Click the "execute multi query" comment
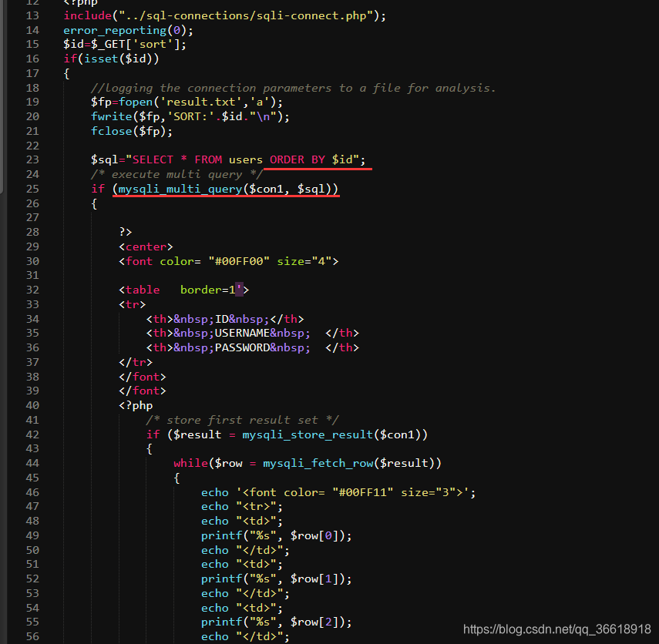This screenshot has height=644, width=659. pyautogui.click(x=177, y=175)
